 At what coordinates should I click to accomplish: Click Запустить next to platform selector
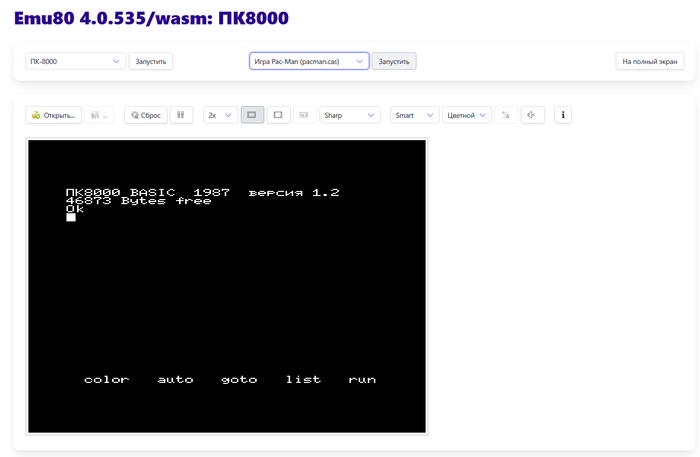[x=151, y=61]
